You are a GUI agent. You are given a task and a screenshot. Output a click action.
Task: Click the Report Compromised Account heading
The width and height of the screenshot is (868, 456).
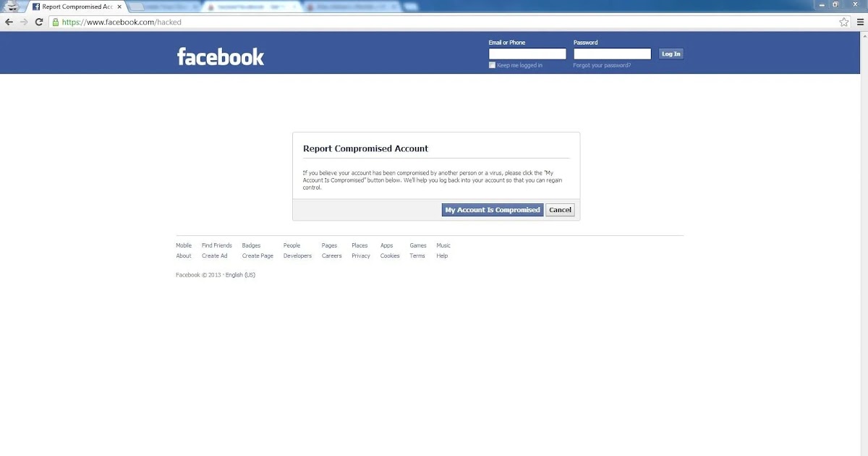click(365, 148)
